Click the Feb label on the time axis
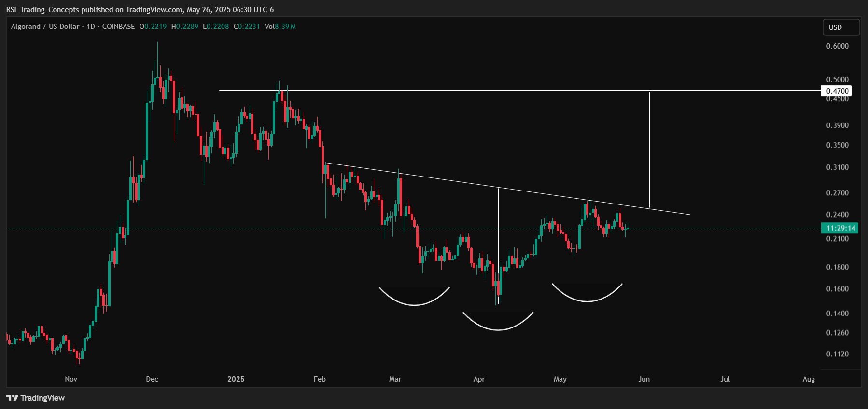This screenshot has height=409, width=868. 320,379
